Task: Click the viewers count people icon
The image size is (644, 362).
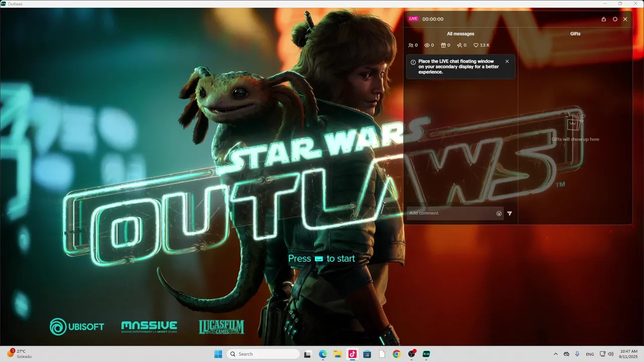Action: [411, 45]
